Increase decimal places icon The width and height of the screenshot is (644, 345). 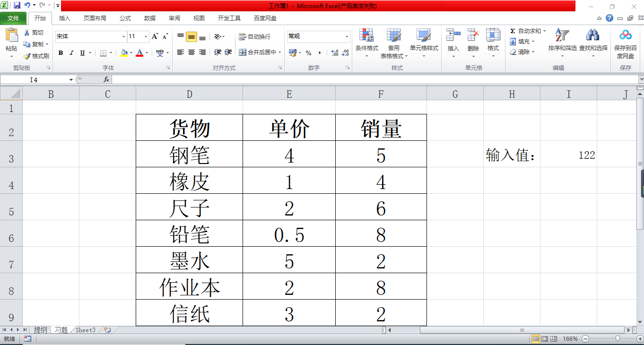(335, 53)
